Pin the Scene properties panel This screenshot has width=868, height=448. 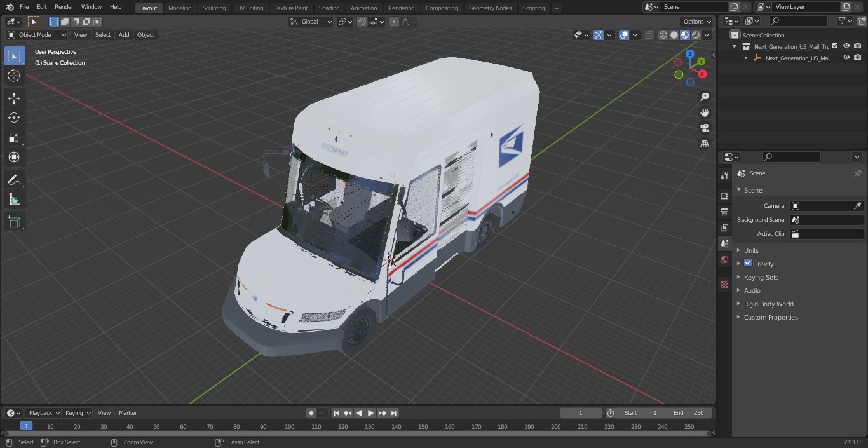click(857, 173)
